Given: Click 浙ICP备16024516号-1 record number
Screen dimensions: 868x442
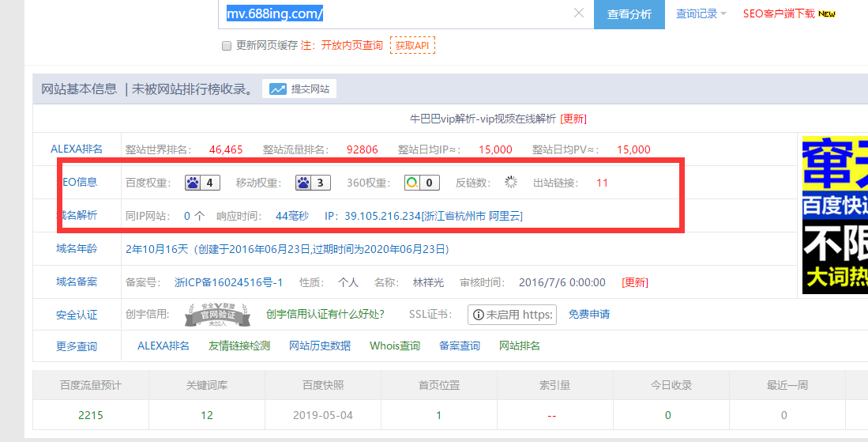Looking at the screenshot, I should pyautogui.click(x=228, y=282).
